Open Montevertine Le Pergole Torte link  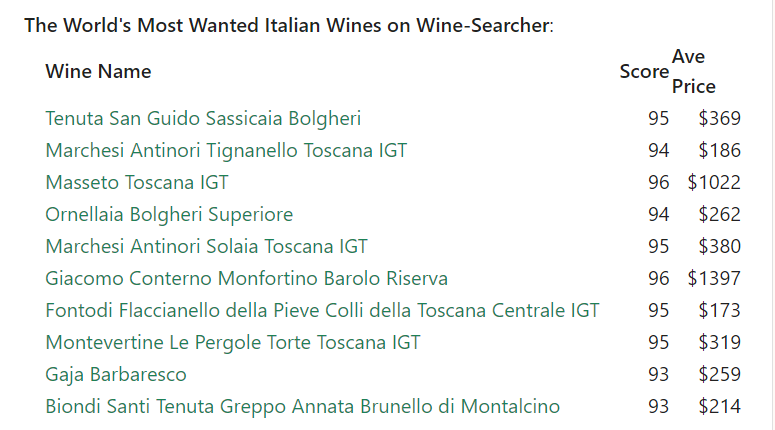coord(233,343)
